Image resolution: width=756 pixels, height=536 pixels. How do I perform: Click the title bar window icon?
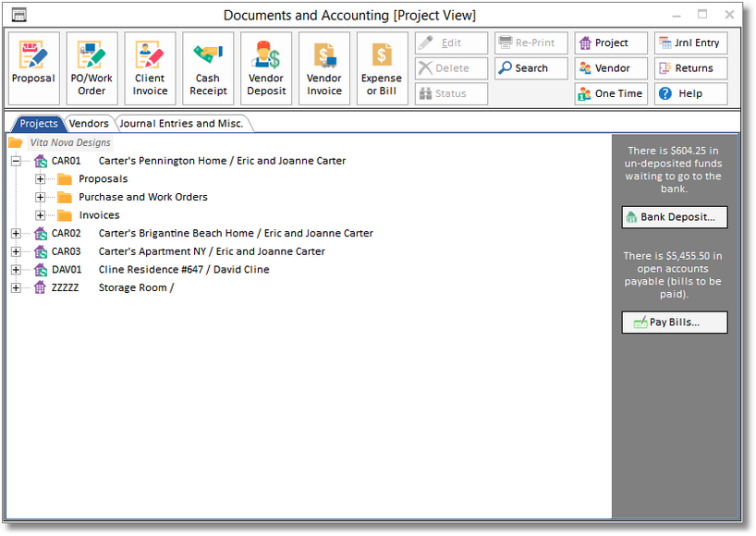point(18,15)
